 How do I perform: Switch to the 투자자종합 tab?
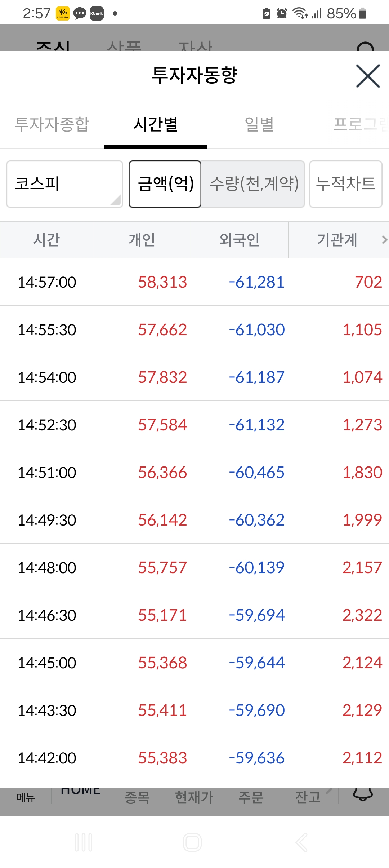tap(52, 124)
